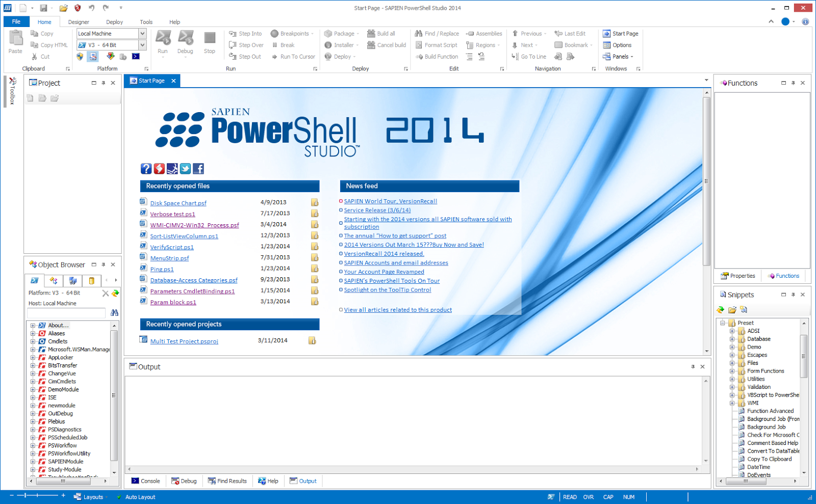Viewport: 816px width, 504px height.
Task: Open the Local Machine host dropdown
Action: pyautogui.click(x=142, y=34)
